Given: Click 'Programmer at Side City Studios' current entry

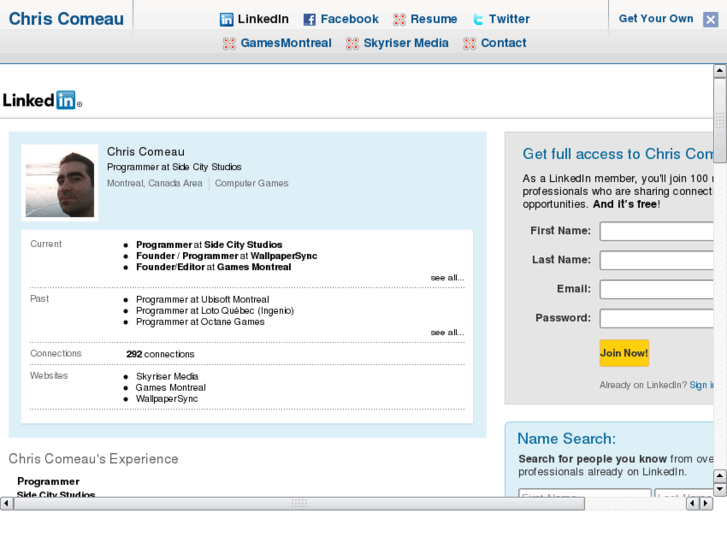Looking at the screenshot, I should pyautogui.click(x=209, y=244).
